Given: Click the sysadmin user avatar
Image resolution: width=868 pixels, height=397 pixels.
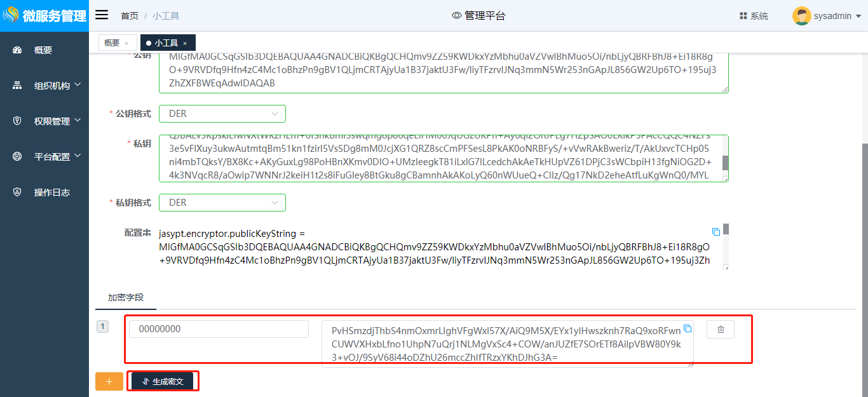Looking at the screenshot, I should [x=801, y=16].
